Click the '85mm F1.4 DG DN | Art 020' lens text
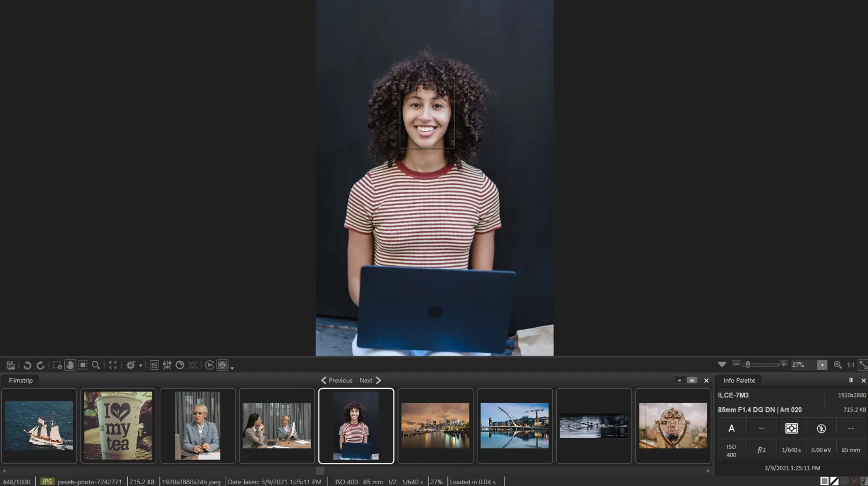Image resolution: width=868 pixels, height=486 pixels. pos(760,410)
